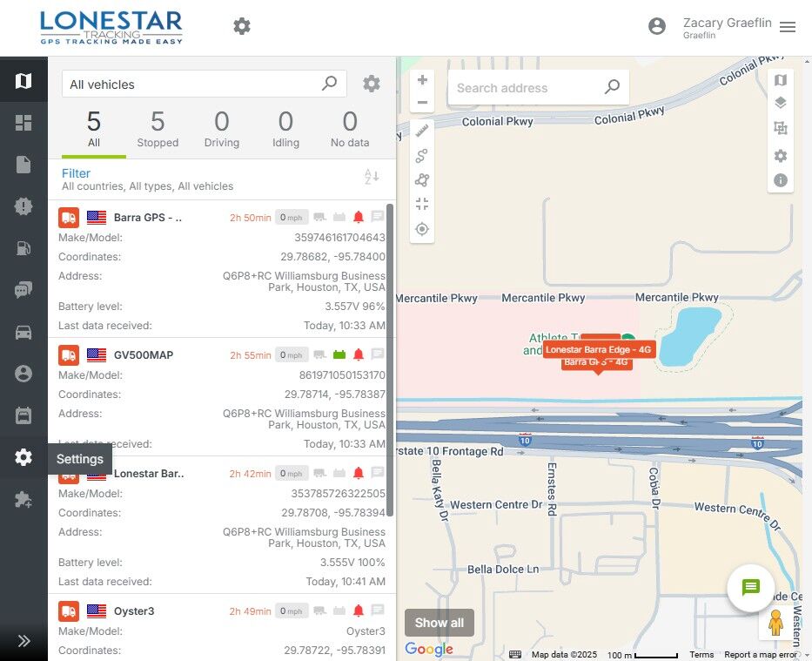Select the map route path tool
The image size is (812, 661).
click(422, 155)
